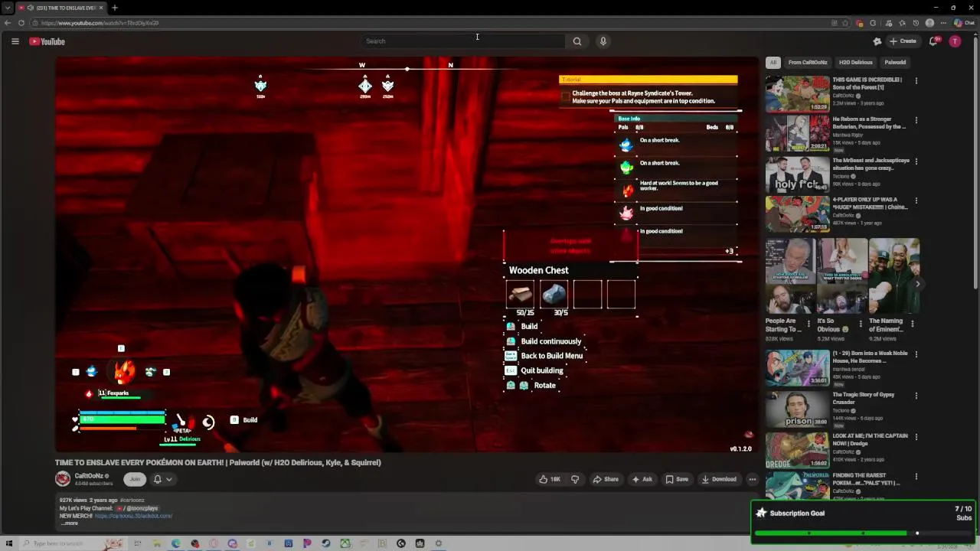980x551 pixels.
Task: Advance the shorts shelf with right arrow
Action: tap(917, 284)
